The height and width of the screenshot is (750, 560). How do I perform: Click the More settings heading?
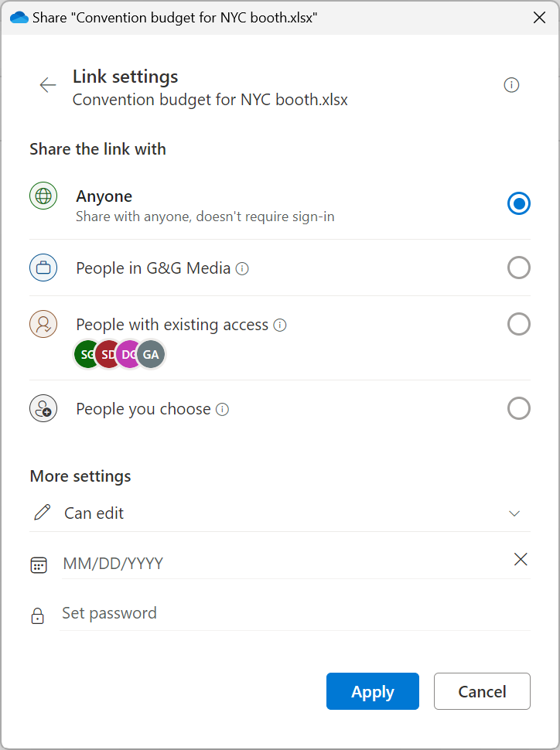80,476
